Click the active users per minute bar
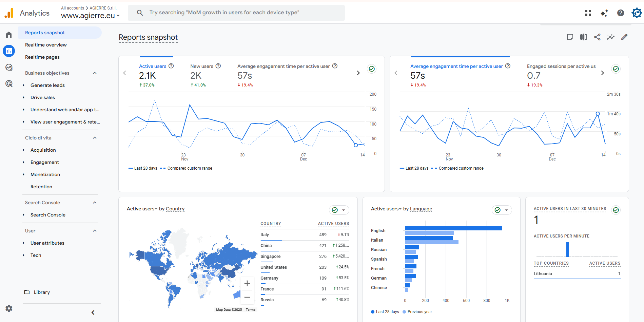This screenshot has width=644, height=322. point(567,249)
